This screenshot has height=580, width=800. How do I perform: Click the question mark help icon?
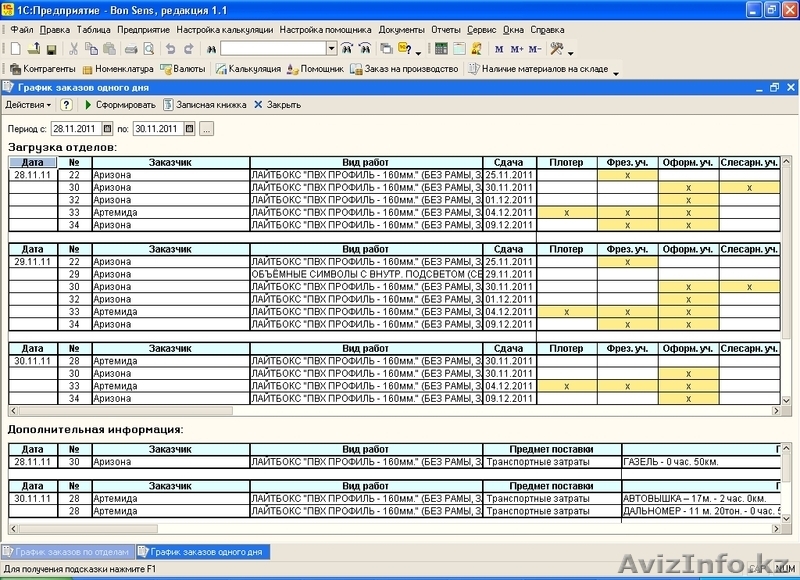coord(66,104)
